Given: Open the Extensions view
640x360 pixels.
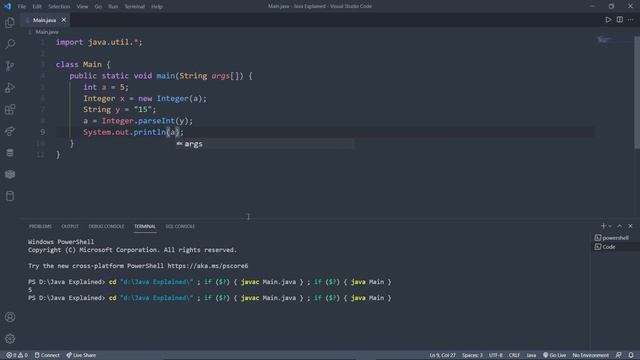Looking at the screenshot, I should (10, 109).
